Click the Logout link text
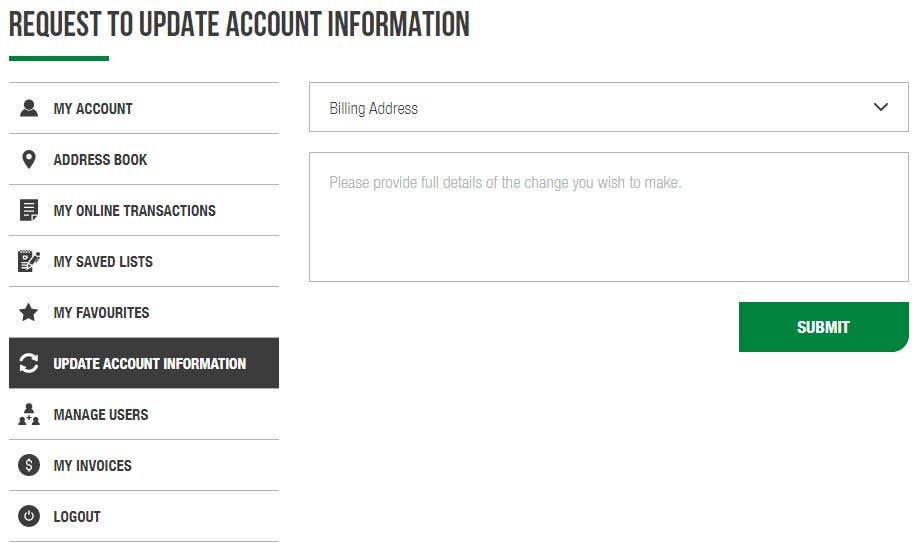 pos(77,517)
